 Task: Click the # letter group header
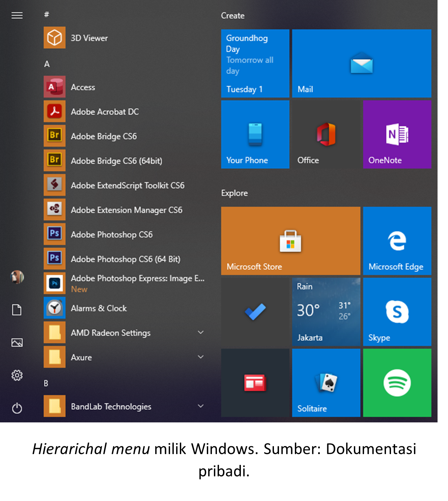(x=47, y=14)
